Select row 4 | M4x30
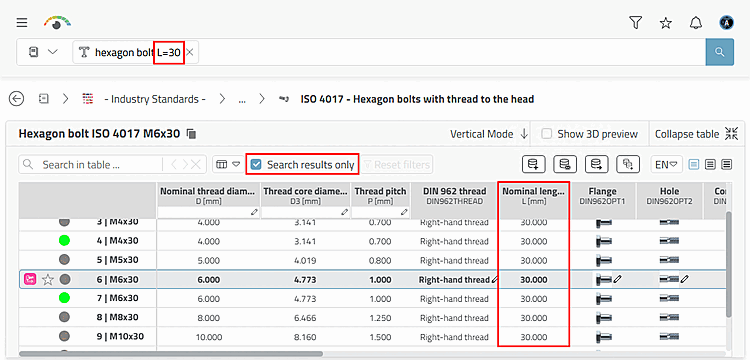Viewport: 750px width, 360px height. (117, 241)
